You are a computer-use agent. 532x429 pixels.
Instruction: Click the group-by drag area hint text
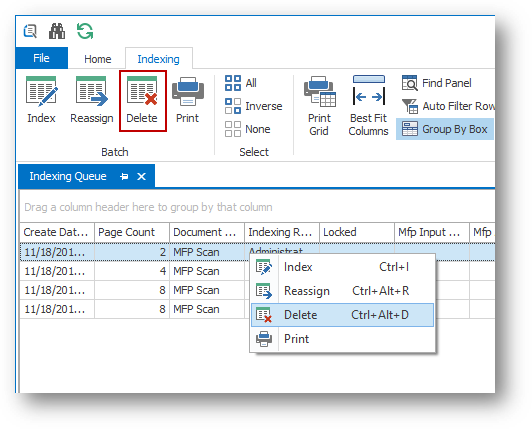(148, 207)
